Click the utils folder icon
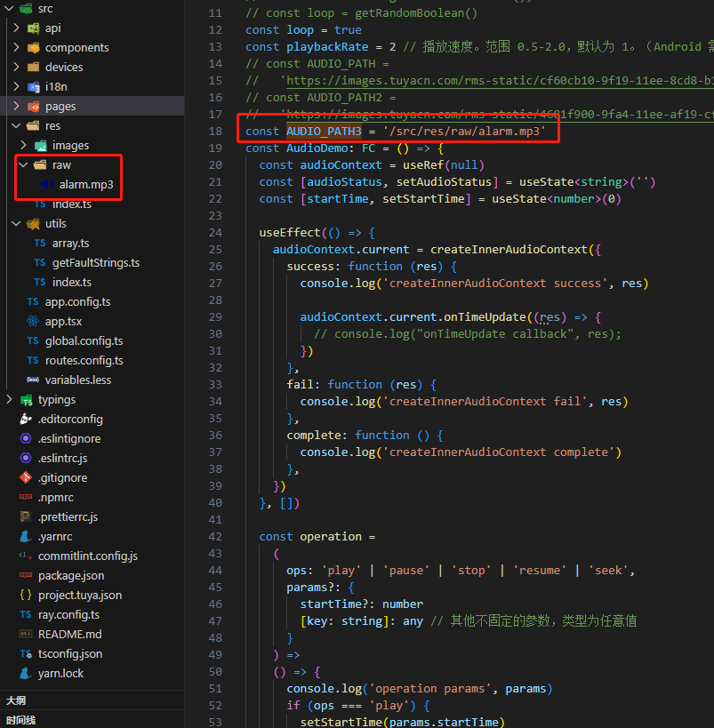The width and height of the screenshot is (714, 728). tap(33, 224)
